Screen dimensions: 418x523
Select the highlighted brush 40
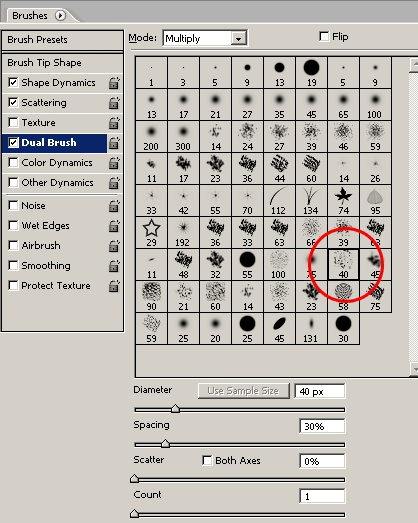(344, 265)
